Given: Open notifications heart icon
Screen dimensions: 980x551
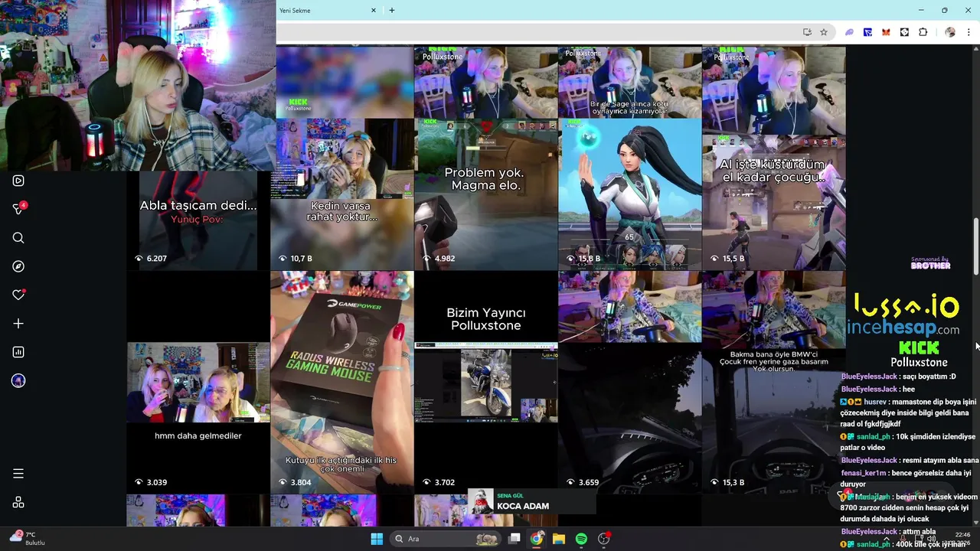Looking at the screenshot, I should point(18,295).
